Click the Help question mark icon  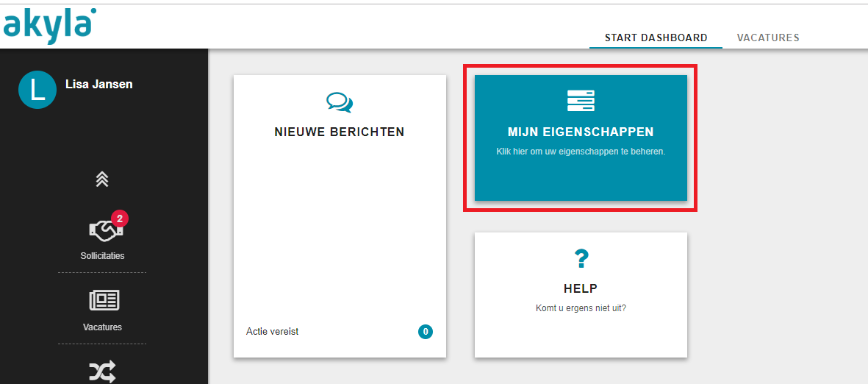coord(581,259)
